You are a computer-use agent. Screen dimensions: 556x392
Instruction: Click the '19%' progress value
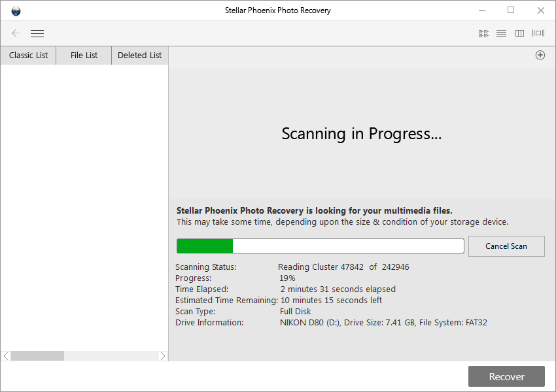287,278
